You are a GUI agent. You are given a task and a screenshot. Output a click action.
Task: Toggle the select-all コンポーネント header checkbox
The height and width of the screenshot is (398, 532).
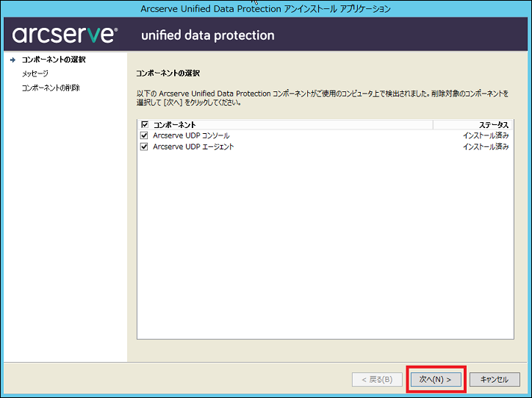[x=145, y=124]
